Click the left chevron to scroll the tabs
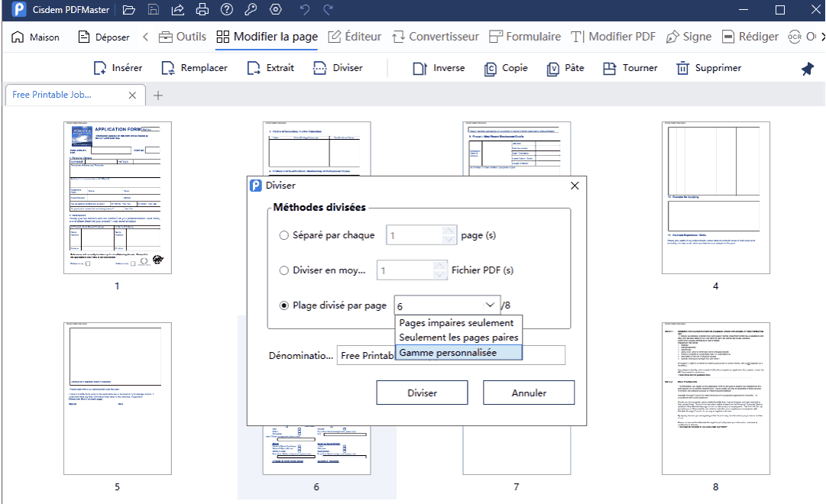This screenshot has height=504, width=826. click(x=146, y=37)
